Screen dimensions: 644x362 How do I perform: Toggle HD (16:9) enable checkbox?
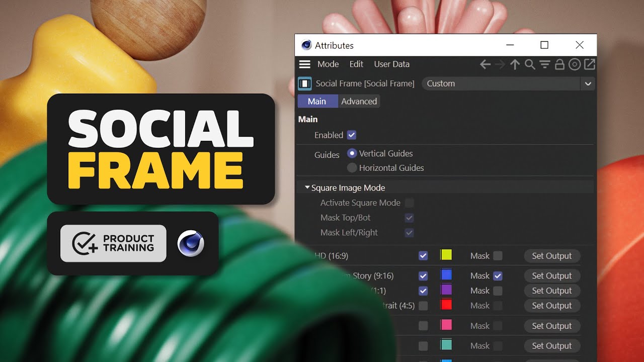pos(423,256)
